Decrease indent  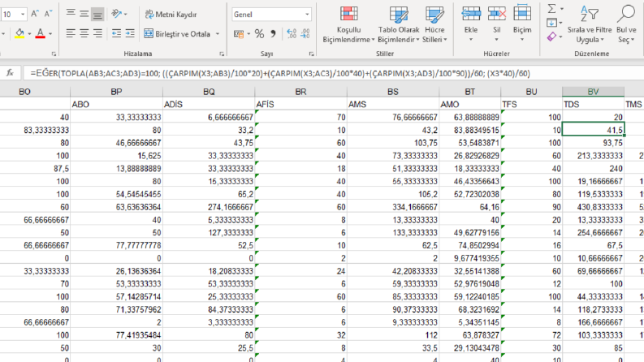tap(117, 33)
